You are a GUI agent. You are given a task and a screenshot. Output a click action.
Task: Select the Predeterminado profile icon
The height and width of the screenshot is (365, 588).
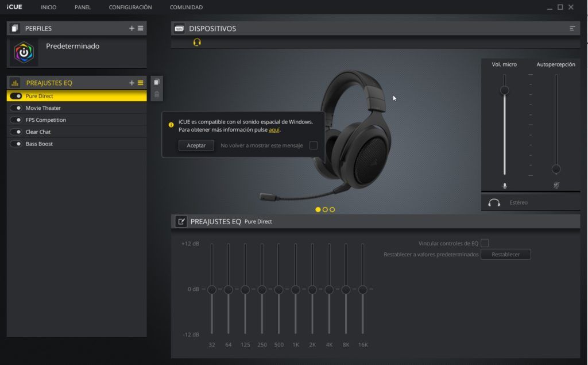click(x=24, y=52)
